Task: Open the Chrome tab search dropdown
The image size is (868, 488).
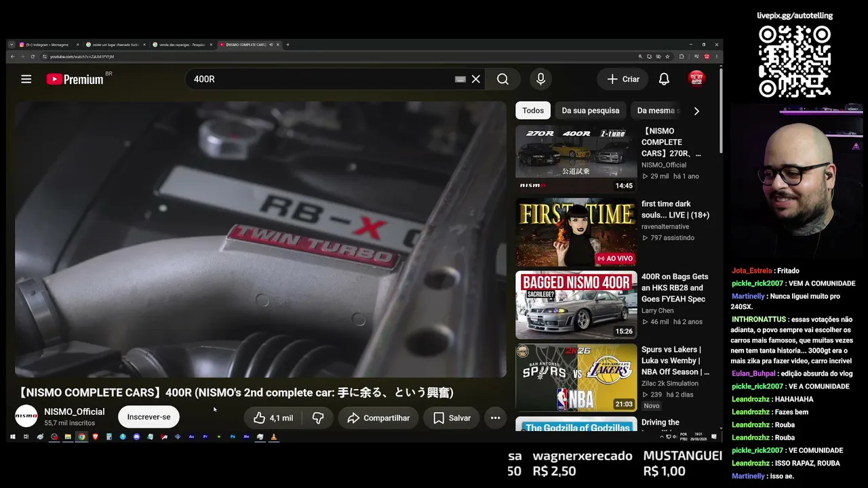Action: pos(12,45)
